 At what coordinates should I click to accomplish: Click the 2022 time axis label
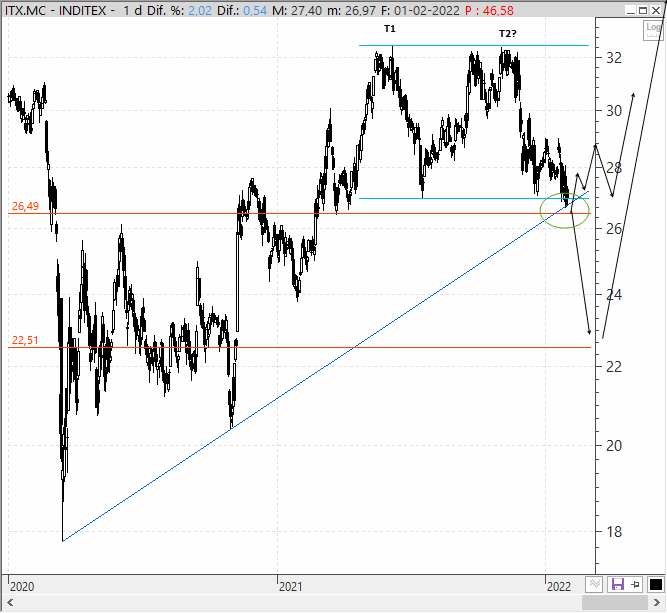coord(559,587)
